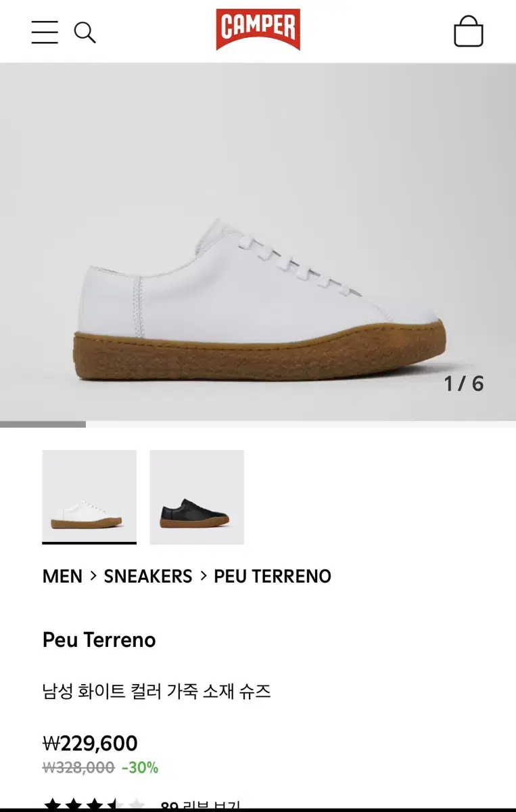Click the chevron before PEU TERRENO
Image resolution: width=516 pixels, height=812 pixels.
(x=204, y=576)
